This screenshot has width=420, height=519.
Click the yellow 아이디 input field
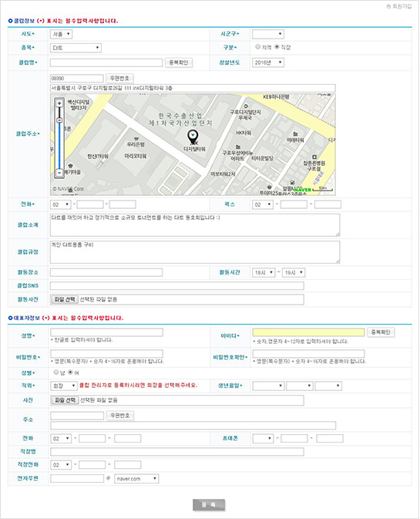point(308,332)
